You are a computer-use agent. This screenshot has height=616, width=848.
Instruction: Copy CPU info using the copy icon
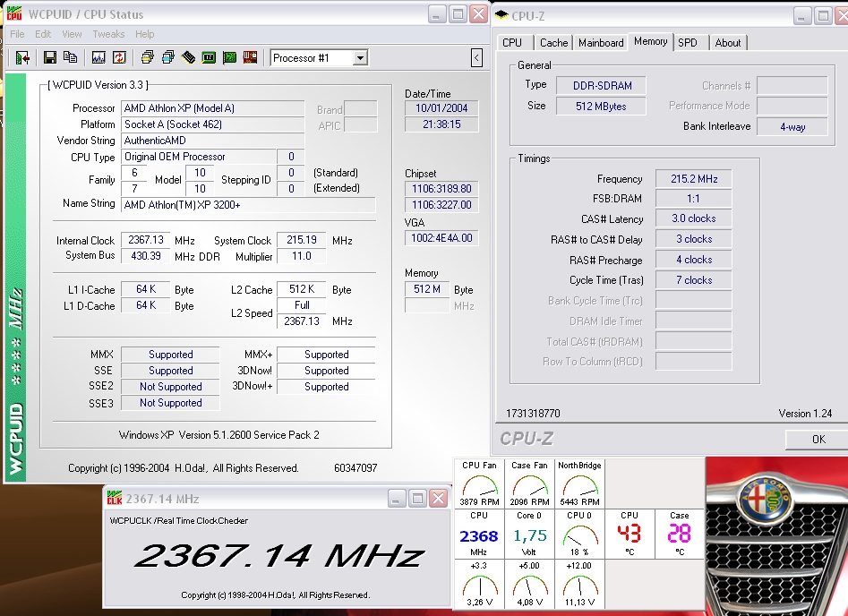click(70, 57)
